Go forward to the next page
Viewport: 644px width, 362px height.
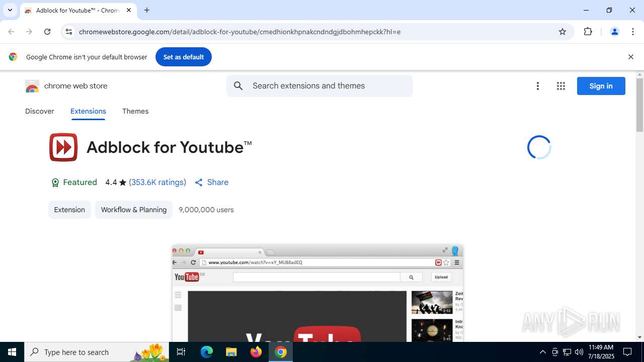[x=29, y=32]
